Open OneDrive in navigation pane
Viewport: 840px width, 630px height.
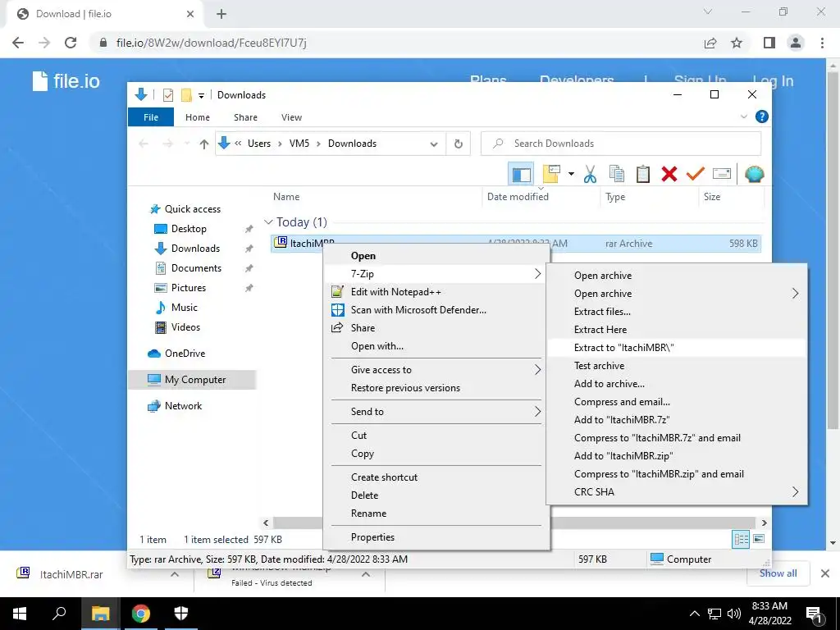click(185, 354)
